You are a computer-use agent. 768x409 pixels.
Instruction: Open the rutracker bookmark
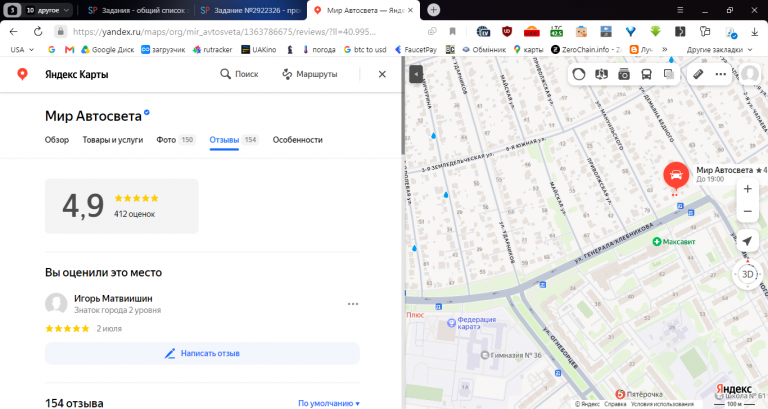click(213, 49)
